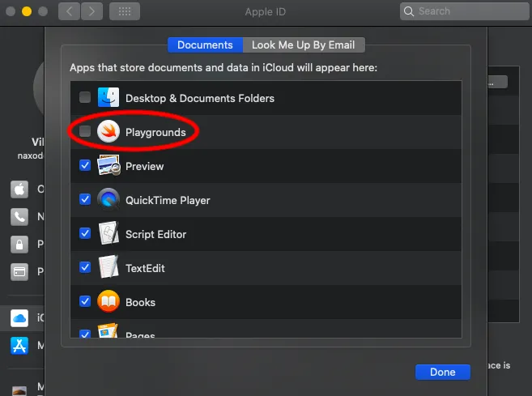Go back with the left chevron button
The height and width of the screenshot is (396, 532).
(69, 11)
